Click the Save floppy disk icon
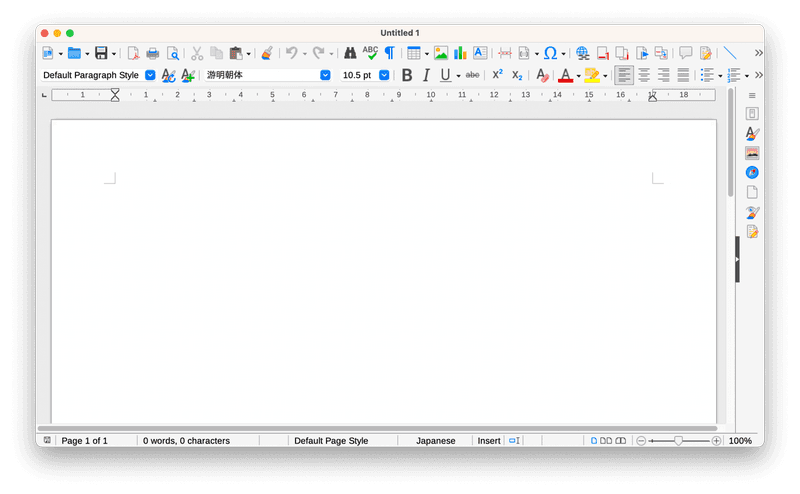The image size is (800, 494). click(x=101, y=53)
